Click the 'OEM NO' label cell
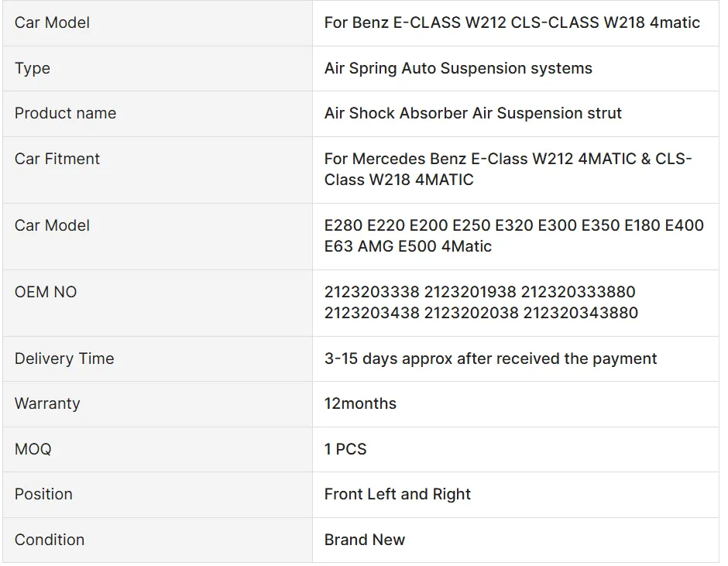 [x=46, y=292]
